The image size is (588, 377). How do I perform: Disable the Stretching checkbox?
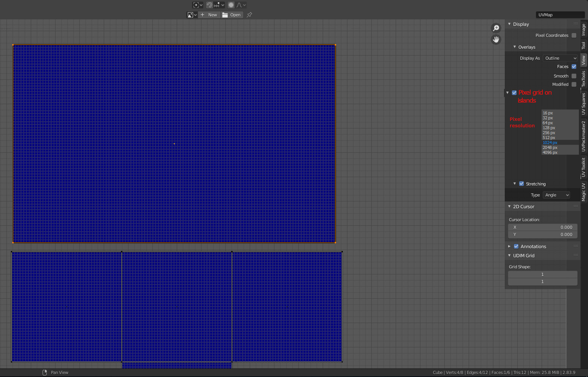tap(521, 184)
